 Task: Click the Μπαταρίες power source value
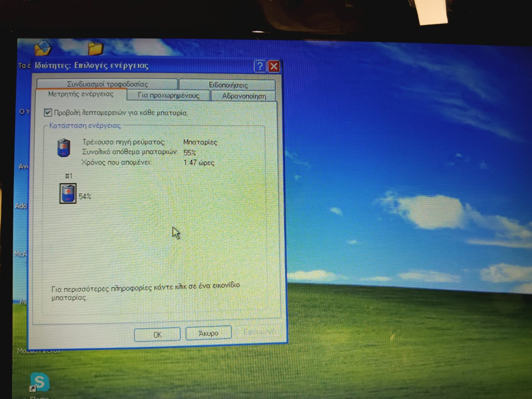200,142
